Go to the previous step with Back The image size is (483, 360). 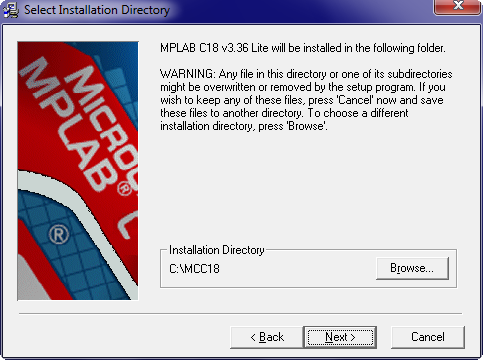267,337
